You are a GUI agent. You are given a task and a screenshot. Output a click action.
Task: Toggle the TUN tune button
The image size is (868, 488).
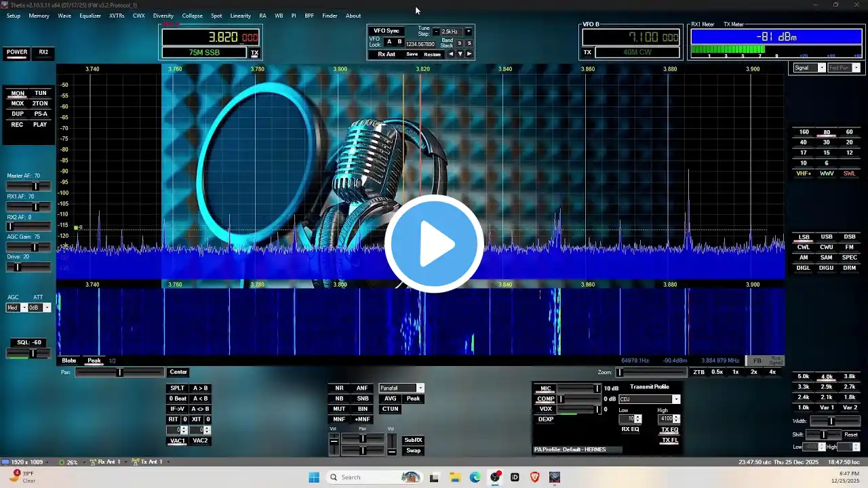(x=41, y=94)
